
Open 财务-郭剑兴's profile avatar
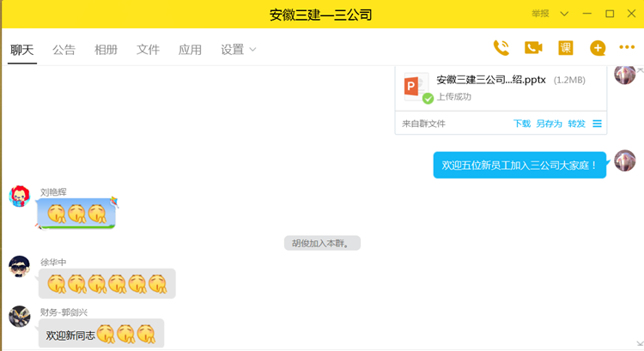[20, 317]
